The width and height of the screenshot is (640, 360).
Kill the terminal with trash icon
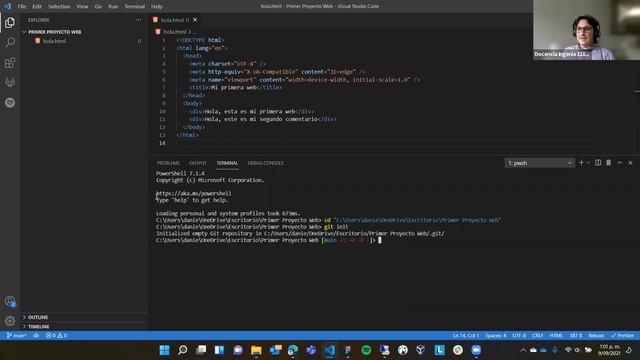coord(609,163)
